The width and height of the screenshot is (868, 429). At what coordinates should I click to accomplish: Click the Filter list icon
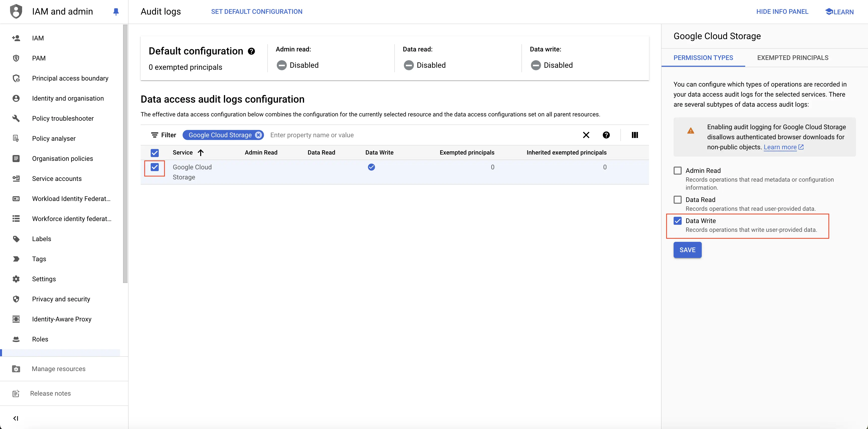(x=154, y=135)
